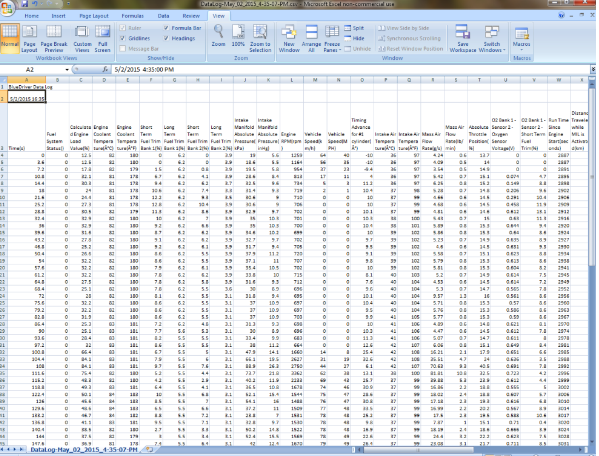Select column U header
The image size is (599, 456).
tap(505, 80)
